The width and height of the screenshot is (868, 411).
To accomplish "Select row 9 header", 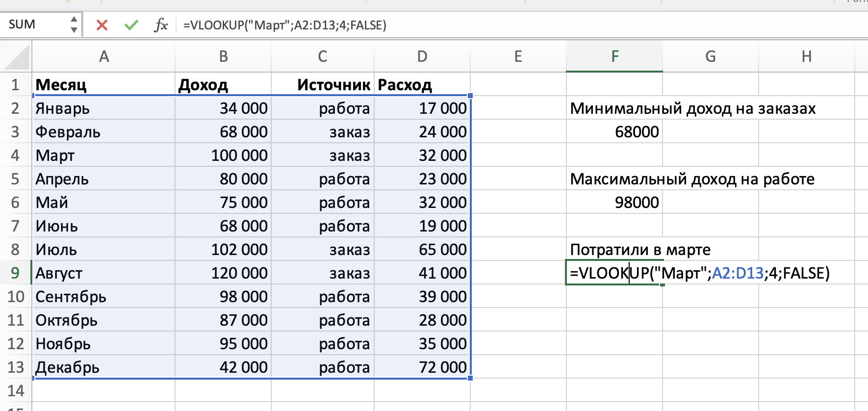I will point(15,273).
